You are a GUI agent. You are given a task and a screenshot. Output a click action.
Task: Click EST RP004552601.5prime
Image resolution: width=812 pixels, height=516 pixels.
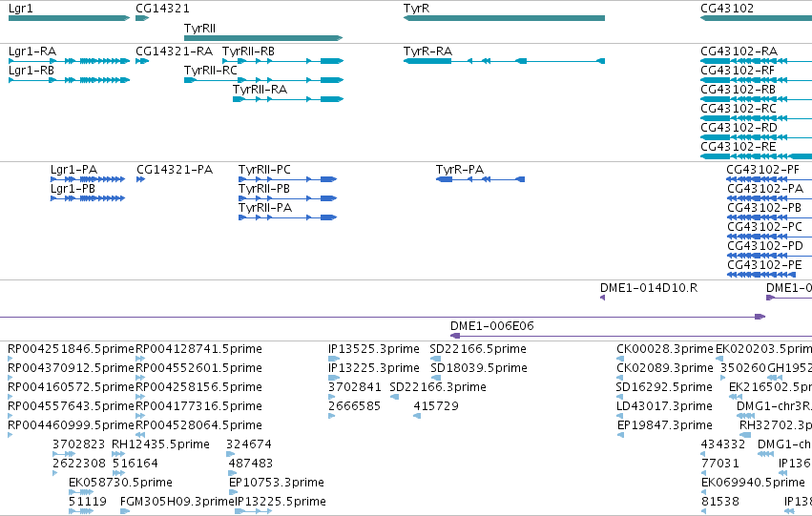(198, 368)
